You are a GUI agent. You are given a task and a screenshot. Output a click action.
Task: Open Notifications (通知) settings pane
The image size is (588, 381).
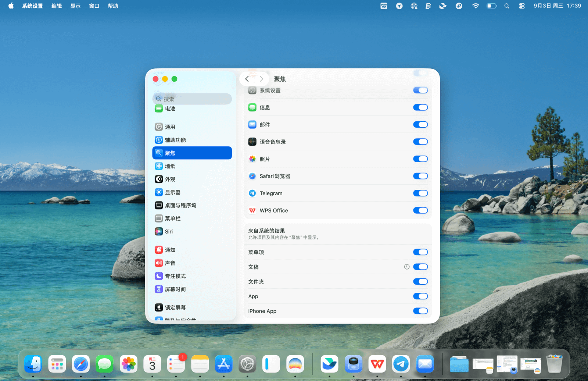click(170, 250)
